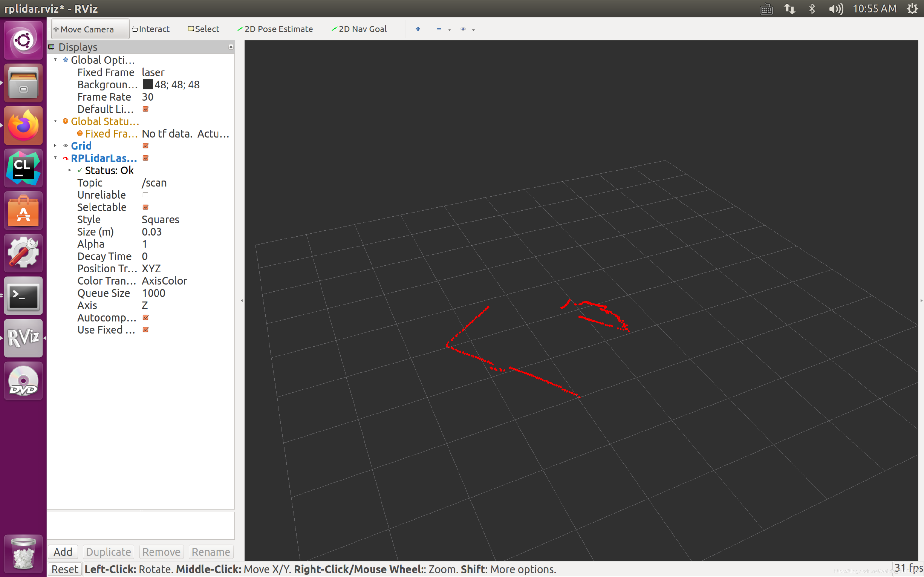Disable the Grid display checkbox
This screenshot has height=577, width=924.
click(145, 146)
